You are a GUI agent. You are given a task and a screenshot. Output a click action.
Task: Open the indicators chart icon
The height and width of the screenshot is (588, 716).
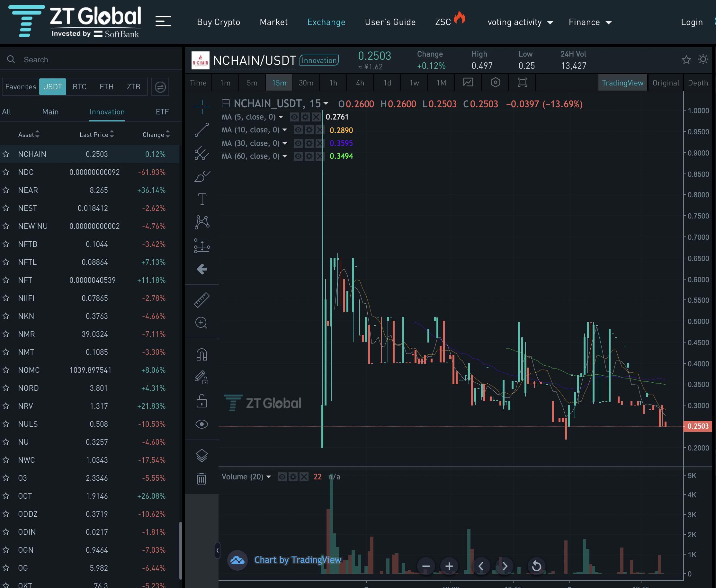click(468, 83)
